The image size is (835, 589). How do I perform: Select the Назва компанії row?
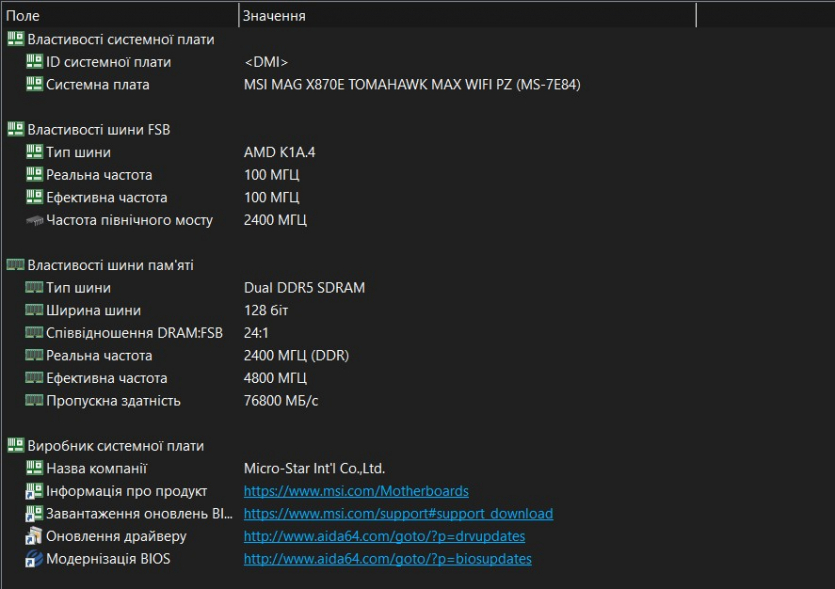point(96,468)
